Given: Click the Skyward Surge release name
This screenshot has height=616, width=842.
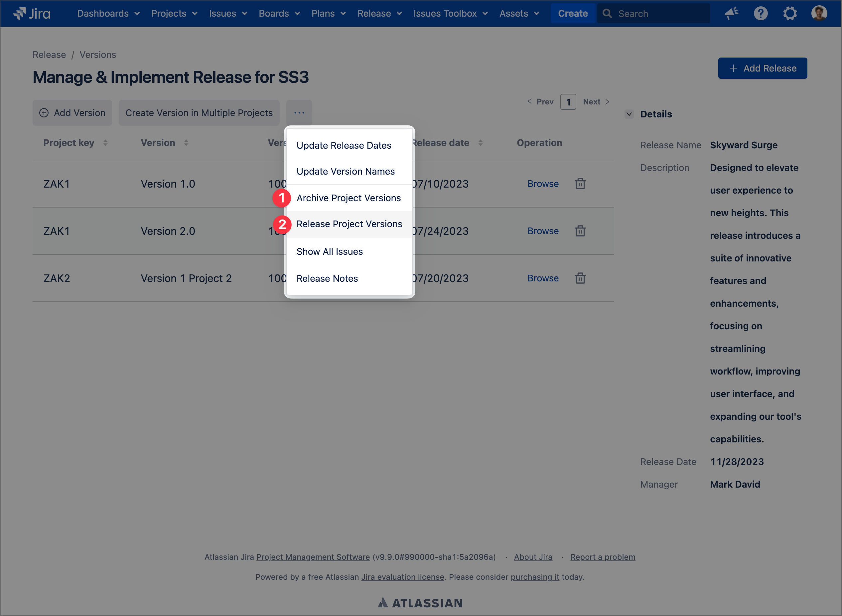Looking at the screenshot, I should point(744,145).
